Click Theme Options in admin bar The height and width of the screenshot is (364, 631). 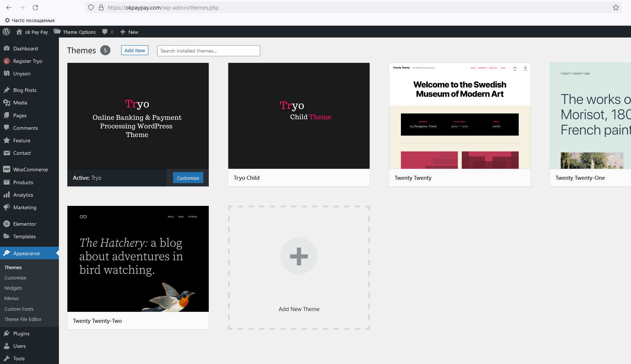79,32
